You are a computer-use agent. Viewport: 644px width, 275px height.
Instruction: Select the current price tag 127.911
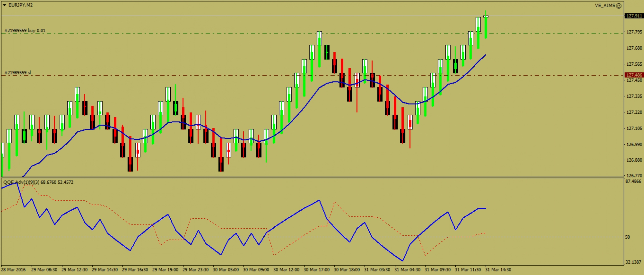634,16
